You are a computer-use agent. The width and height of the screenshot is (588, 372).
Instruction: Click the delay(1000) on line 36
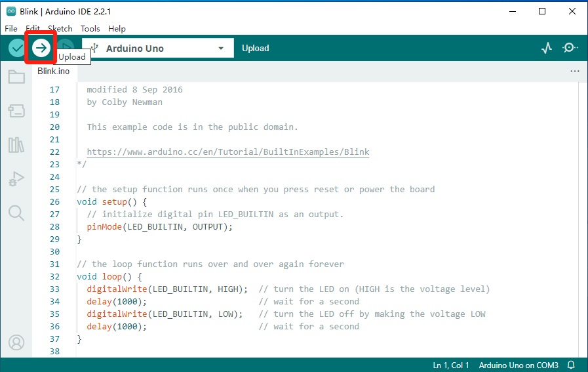pos(117,327)
